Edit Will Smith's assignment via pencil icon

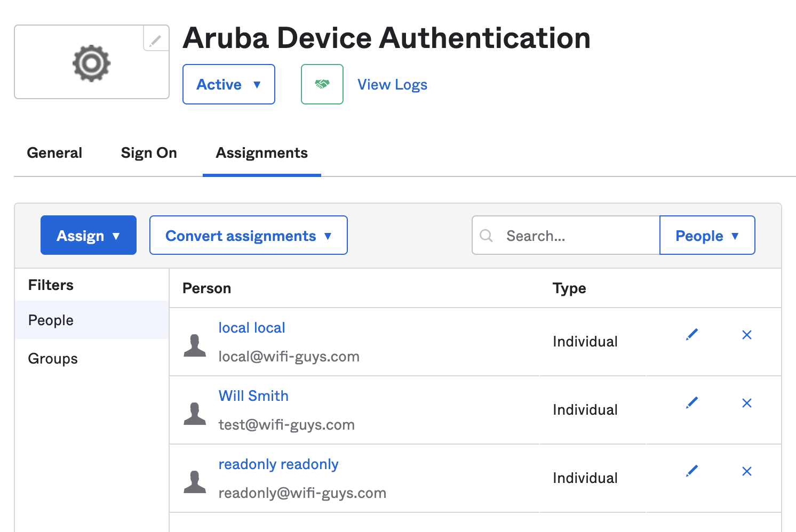[x=691, y=402]
